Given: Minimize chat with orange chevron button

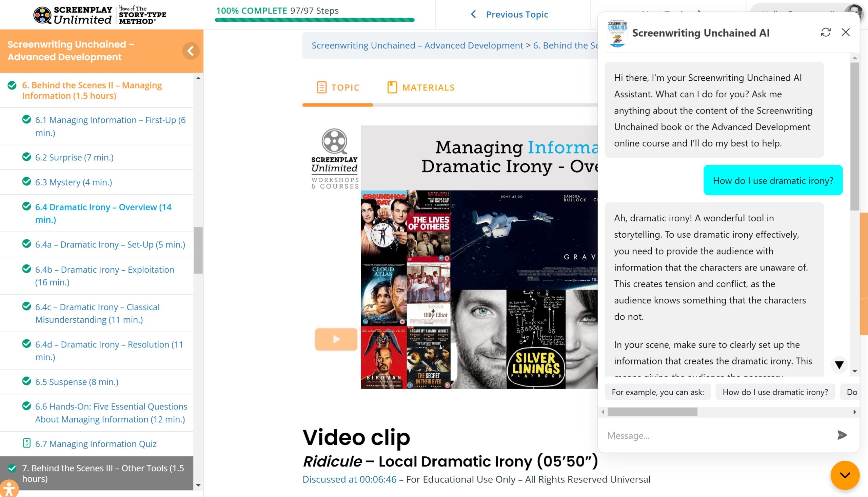Looking at the screenshot, I should coord(845,475).
